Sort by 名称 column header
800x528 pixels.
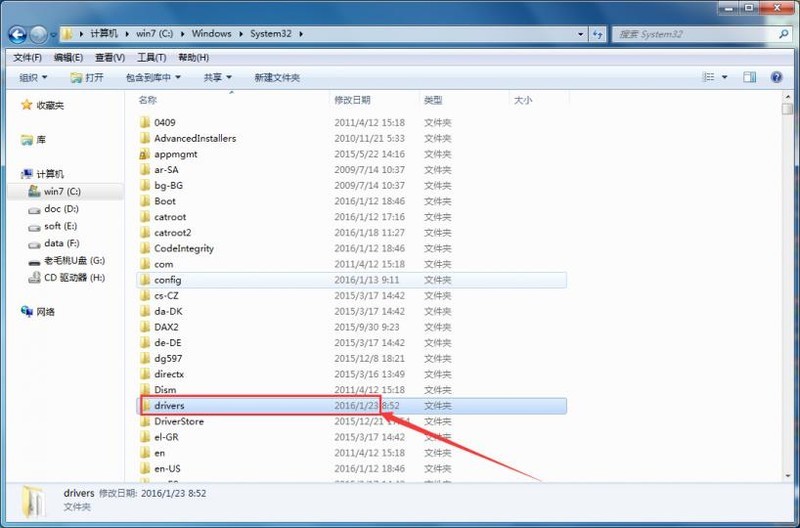[x=147, y=100]
